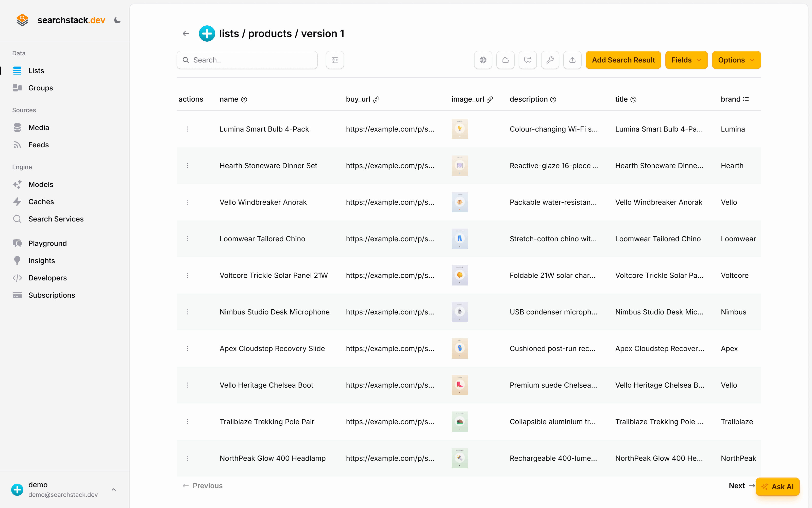Open the settings gear icon button

(x=483, y=60)
